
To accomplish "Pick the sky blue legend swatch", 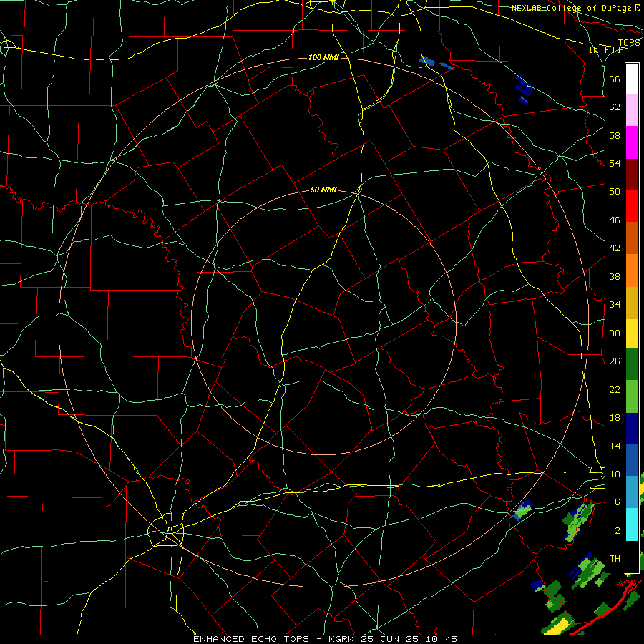I will (x=632, y=492).
